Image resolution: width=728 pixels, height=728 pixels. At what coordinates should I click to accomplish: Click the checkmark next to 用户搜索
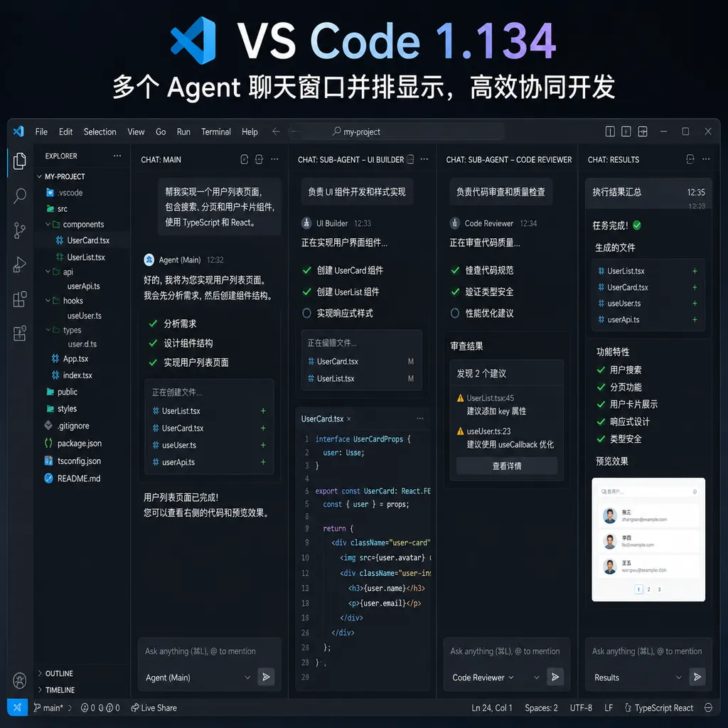coord(601,370)
